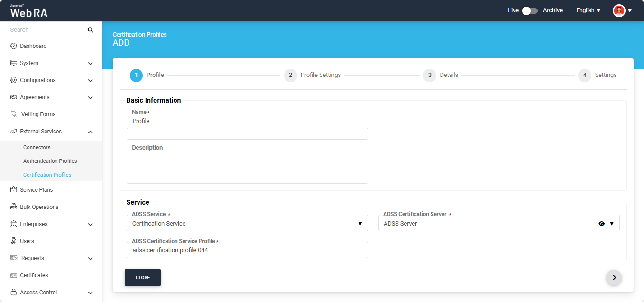
Task: Expand the System menu chevron
Action: click(x=90, y=63)
